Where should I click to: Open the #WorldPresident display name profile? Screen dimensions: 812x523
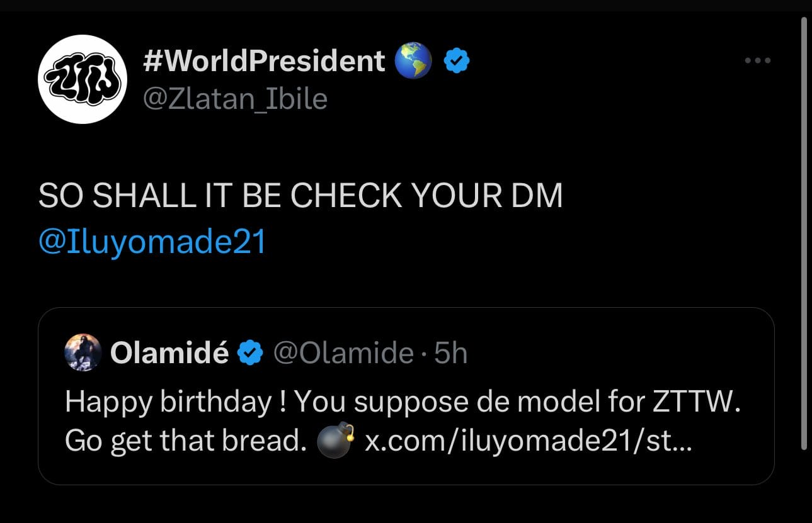(264, 61)
